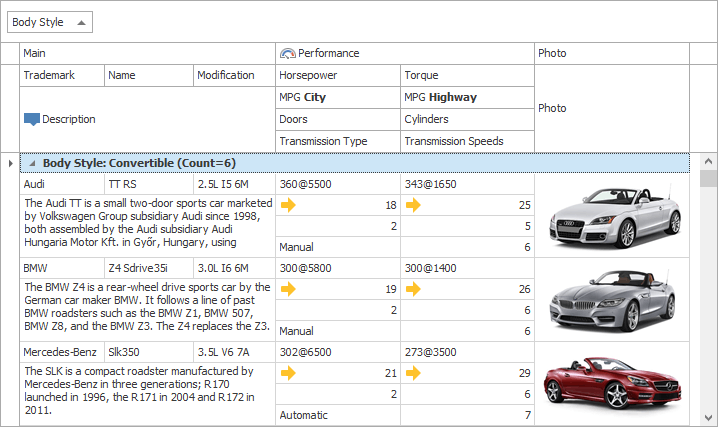Click the Description column header

[x=147, y=119]
